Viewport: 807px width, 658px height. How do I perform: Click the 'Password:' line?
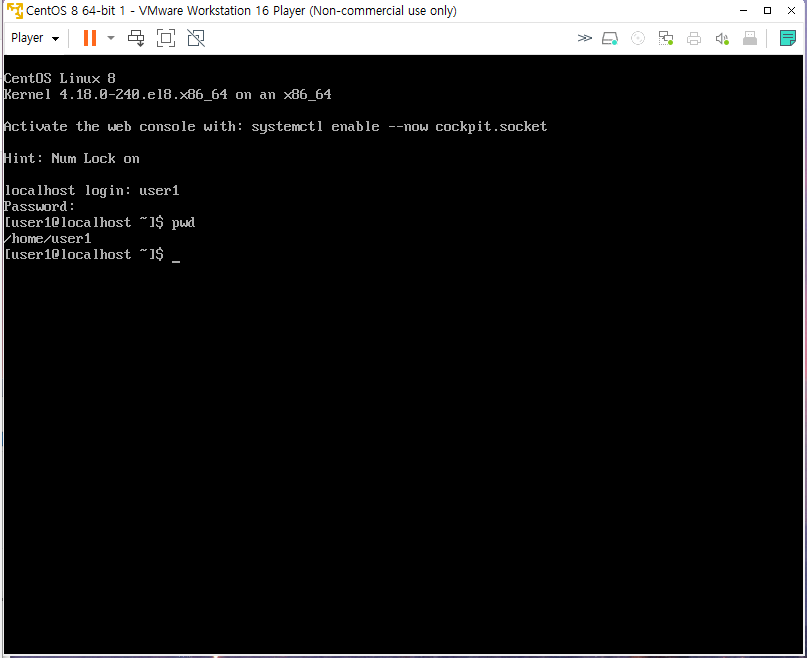tap(39, 206)
